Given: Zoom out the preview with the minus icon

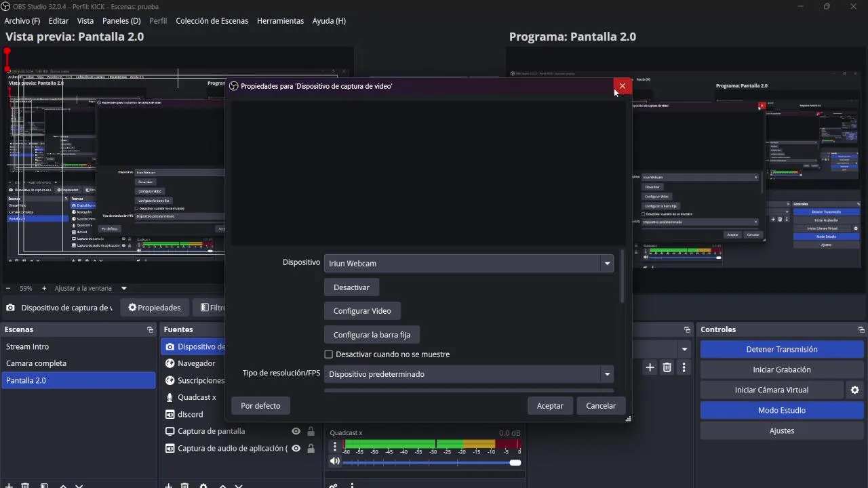Looking at the screenshot, I should pos(8,288).
